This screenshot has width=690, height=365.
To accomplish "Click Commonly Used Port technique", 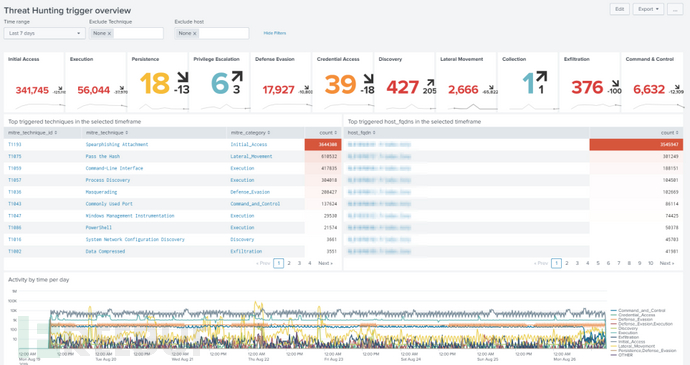I will (x=109, y=204).
